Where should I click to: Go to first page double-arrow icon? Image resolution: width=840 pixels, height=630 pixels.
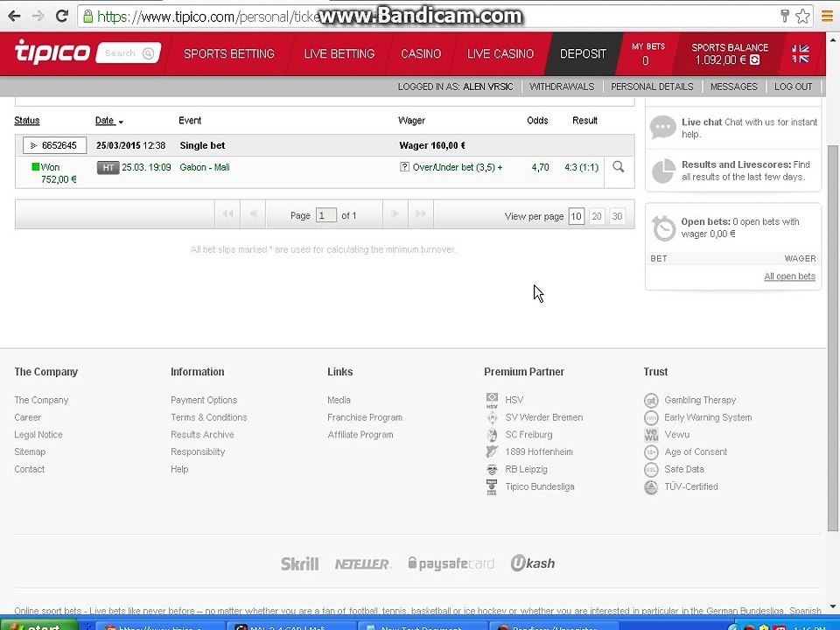(x=227, y=214)
